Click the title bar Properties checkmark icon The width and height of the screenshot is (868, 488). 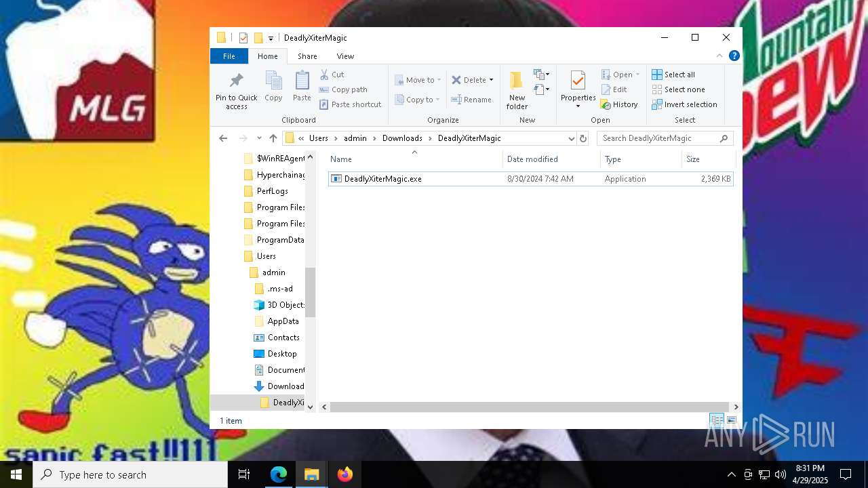pos(243,38)
